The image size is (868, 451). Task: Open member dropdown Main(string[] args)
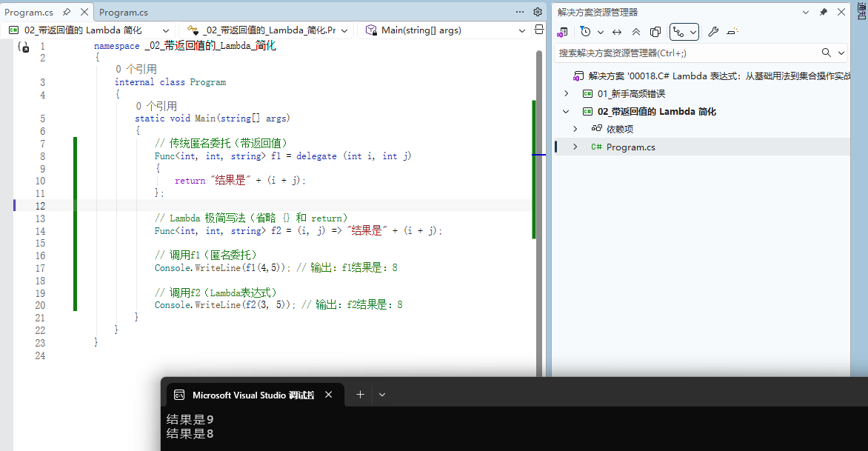(444, 30)
